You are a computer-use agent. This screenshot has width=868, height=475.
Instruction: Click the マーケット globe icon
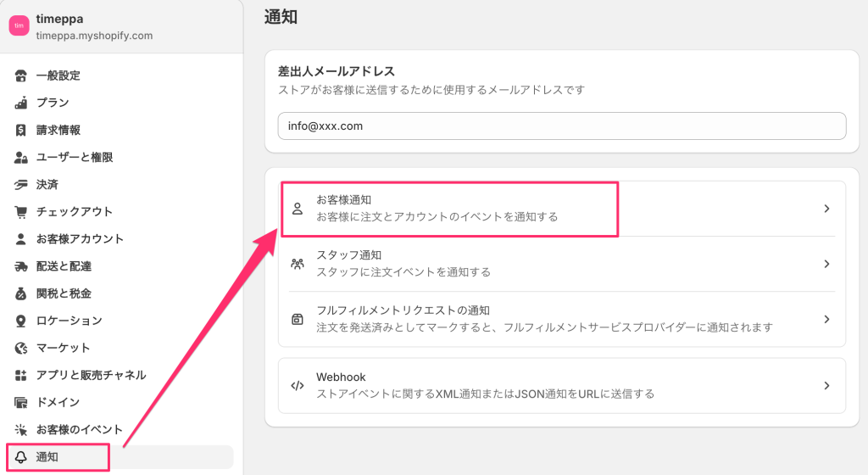pos(20,348)
